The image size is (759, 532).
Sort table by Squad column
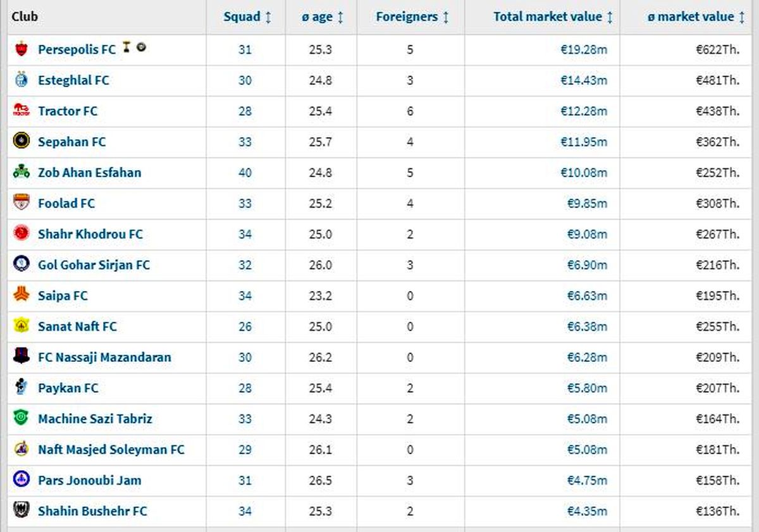(x=247, y=17)
